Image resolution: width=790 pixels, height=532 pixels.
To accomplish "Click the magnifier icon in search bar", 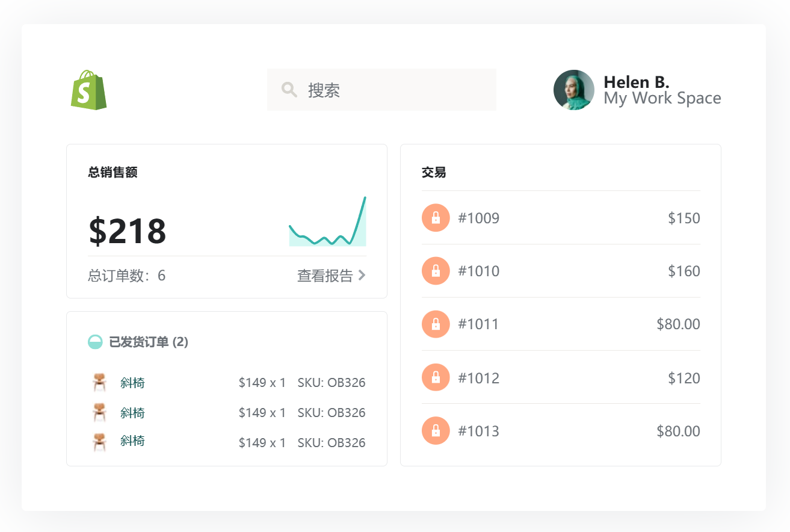I will (x=288, y=89).
